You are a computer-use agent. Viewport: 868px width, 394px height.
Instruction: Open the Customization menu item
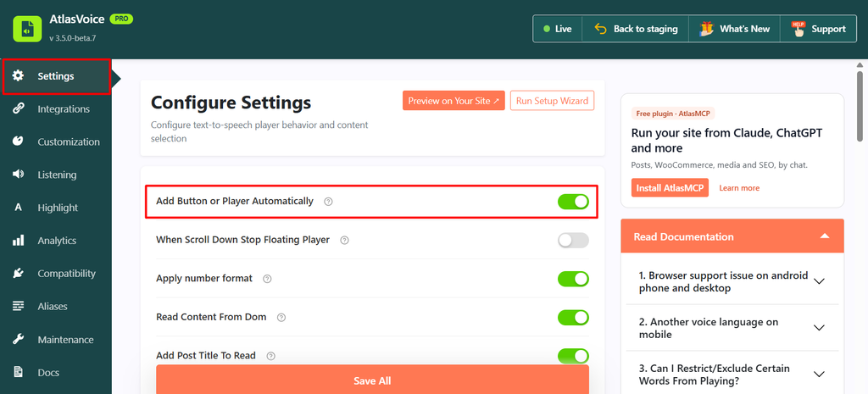point(56,142)
